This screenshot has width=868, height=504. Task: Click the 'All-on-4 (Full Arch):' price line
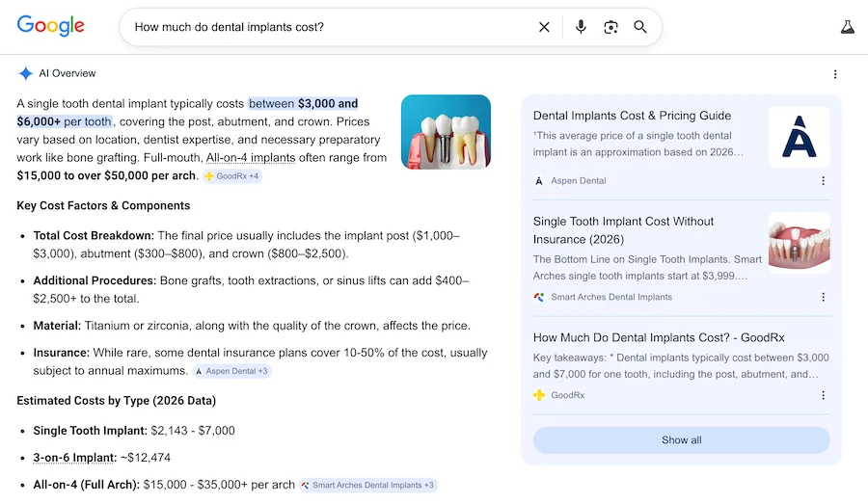tap(164, 485)
